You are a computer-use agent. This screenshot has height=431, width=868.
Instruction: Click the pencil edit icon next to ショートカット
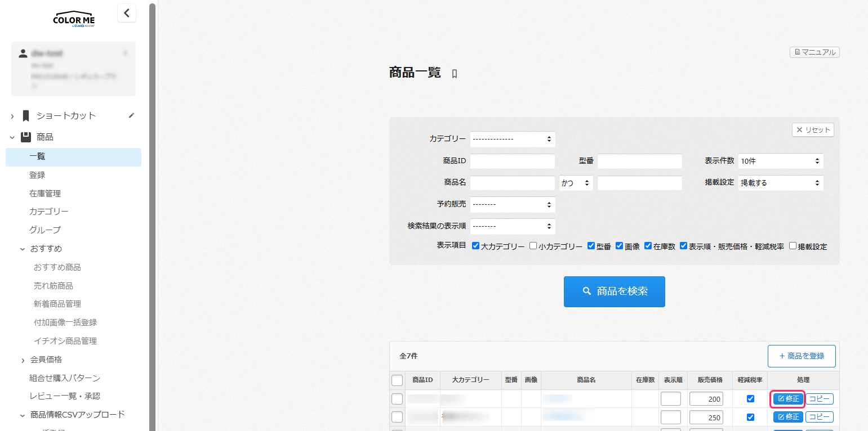coord(131,115)
